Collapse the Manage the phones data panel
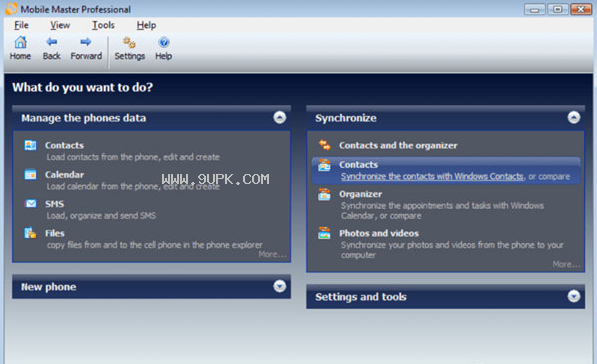The image size is (597, 364). pos(280,117)
